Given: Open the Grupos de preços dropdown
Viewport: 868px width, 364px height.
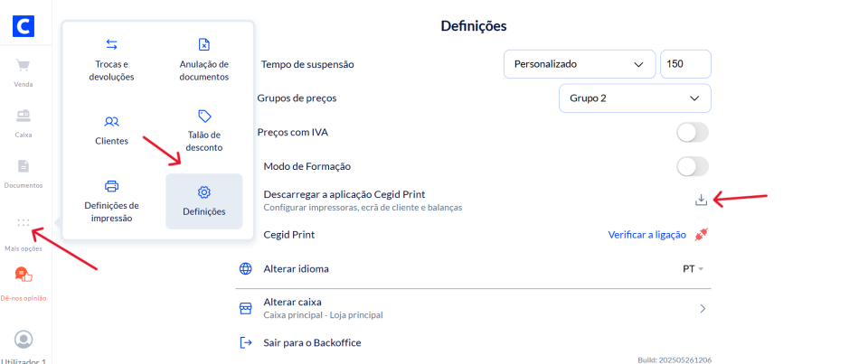Looking at the screenshot, I should [x=635, y=98].
